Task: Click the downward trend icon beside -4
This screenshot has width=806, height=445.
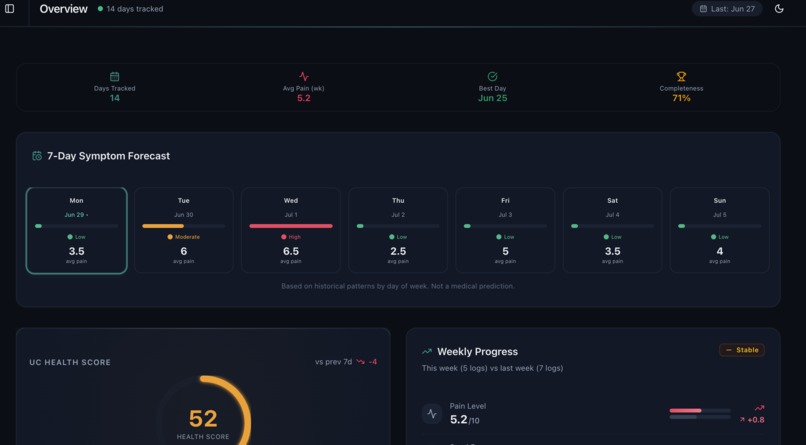Action: pyautogui.click(x=360, y=362)
